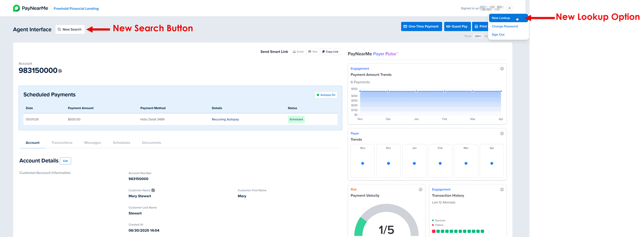Click the red failed attempt square

433,231
